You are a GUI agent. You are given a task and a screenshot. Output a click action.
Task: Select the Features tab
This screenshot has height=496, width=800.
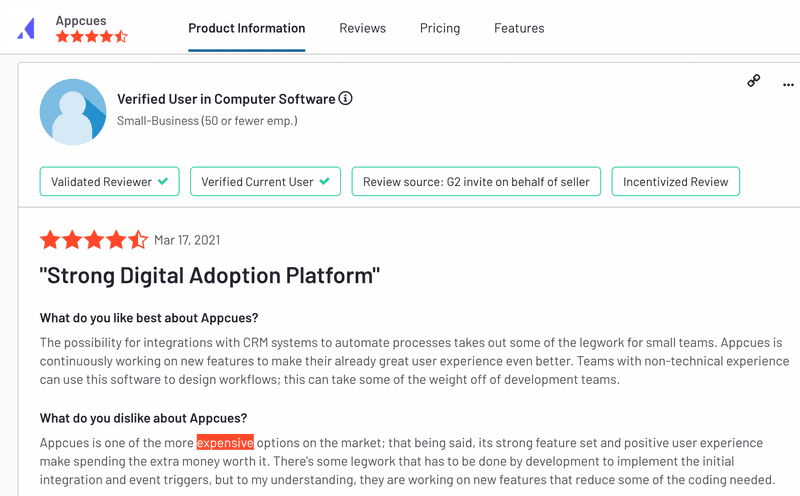coord(519,28)
